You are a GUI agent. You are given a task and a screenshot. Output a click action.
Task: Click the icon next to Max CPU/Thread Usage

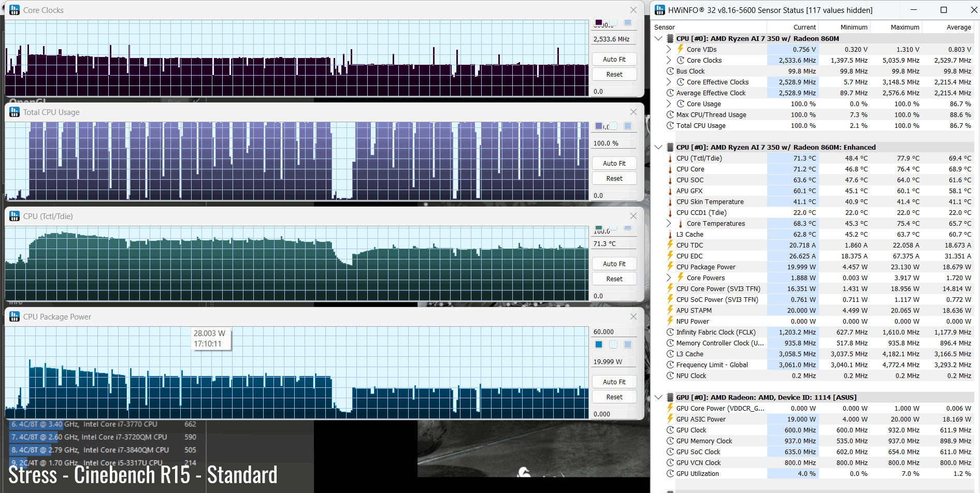tap(670, 114)
